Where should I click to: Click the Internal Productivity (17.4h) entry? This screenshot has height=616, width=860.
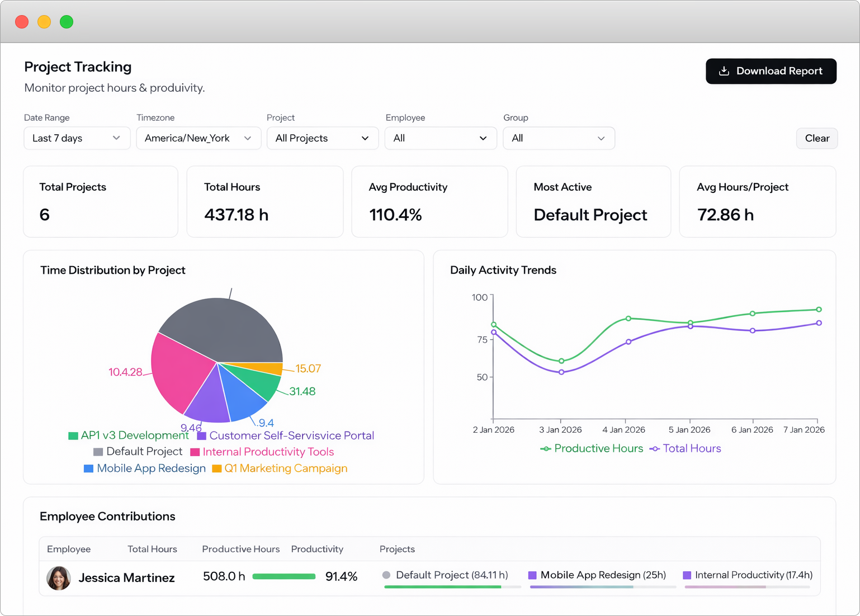click(x=748, y=575)
